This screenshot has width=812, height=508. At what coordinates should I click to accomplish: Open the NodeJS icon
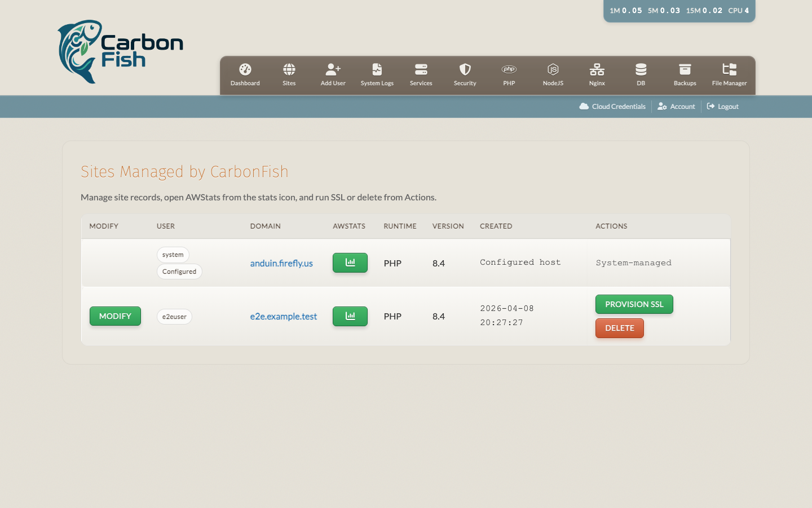[553, 69]
